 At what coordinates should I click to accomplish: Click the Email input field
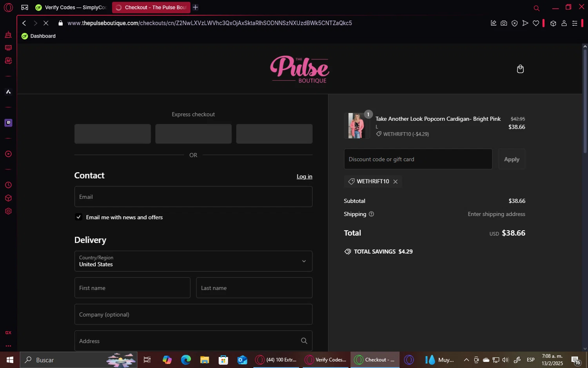tap(193, 197)
